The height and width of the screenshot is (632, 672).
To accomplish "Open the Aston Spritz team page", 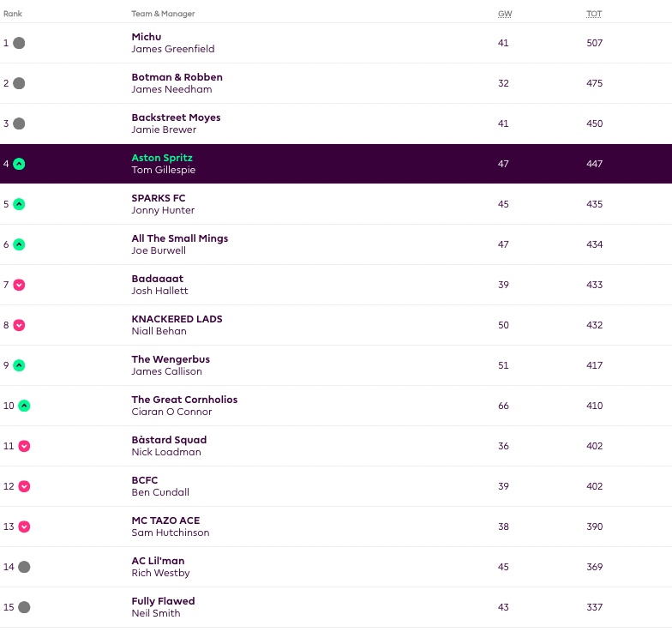I will [162, 158].
